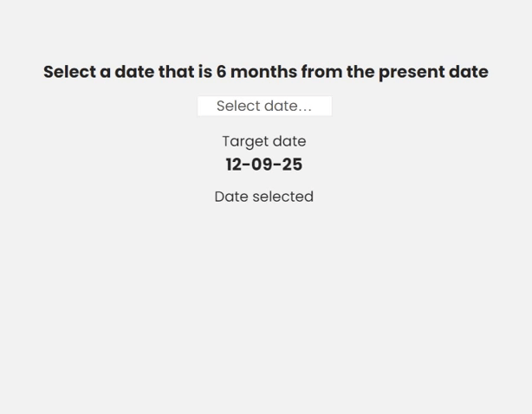Click the bold 12-09-25 date value
Viewport: 532px width, 414px height.
pos(264,165)
